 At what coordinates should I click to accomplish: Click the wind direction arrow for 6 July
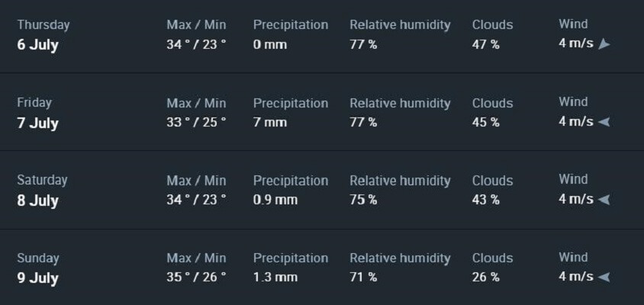click(x=604, y=44)
